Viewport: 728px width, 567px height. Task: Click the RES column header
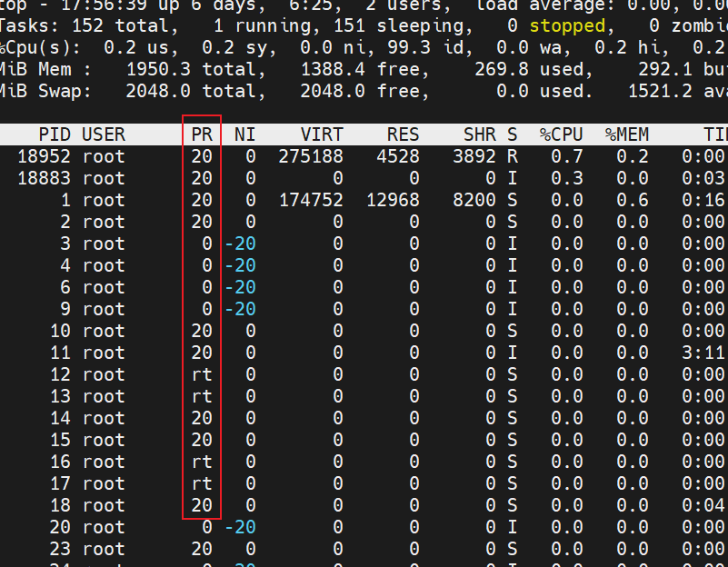pyautogui.click(x=403, y=134)
